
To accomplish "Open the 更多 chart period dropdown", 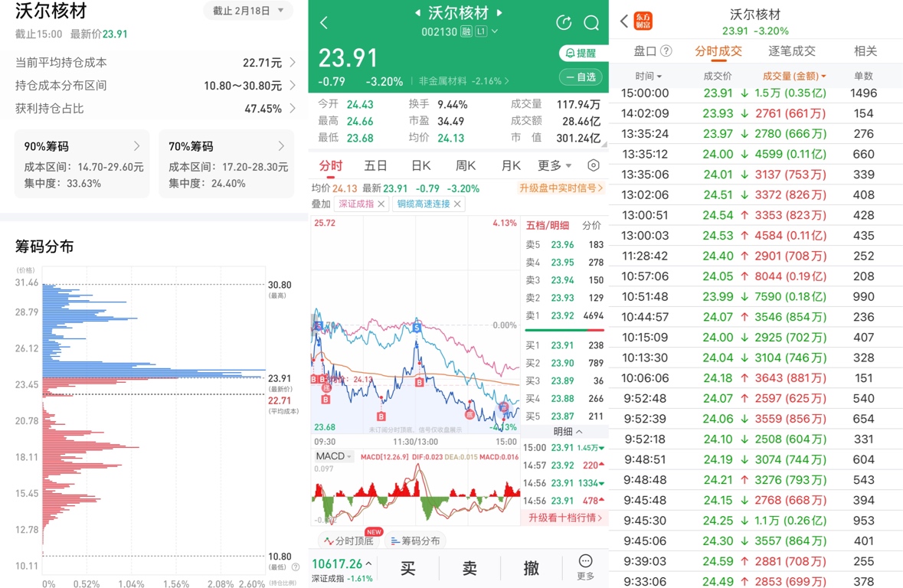I will click(554, 166).
